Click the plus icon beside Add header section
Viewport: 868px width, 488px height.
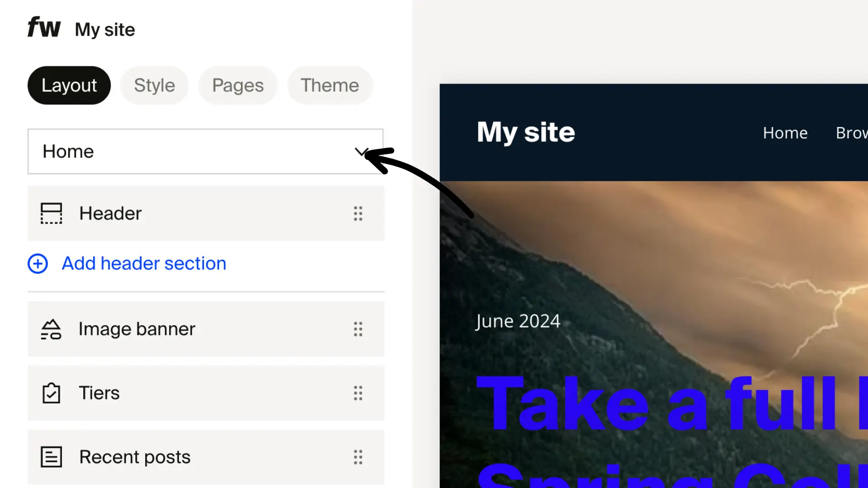pos(38,263)
